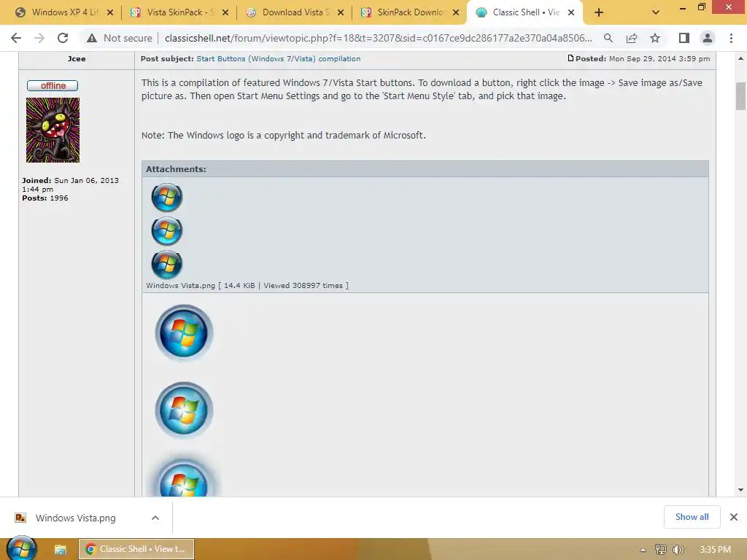Reload the current page

[x=63, y=38]
